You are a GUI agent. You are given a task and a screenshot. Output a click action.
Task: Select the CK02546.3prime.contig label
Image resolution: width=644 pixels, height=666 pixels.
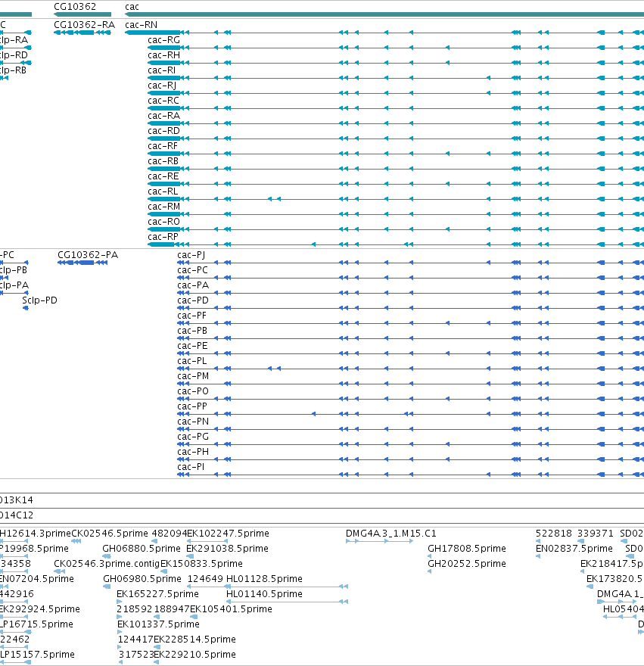point(107,564)
